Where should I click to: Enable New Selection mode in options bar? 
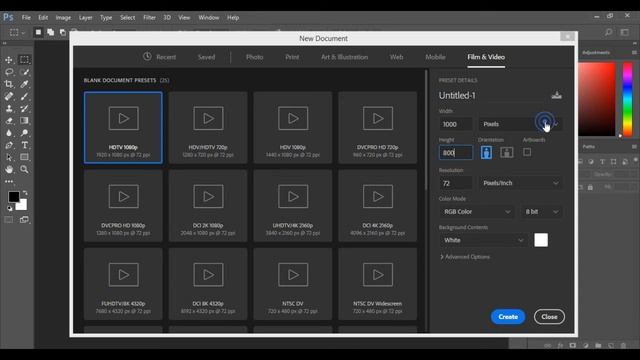[38, 32]
